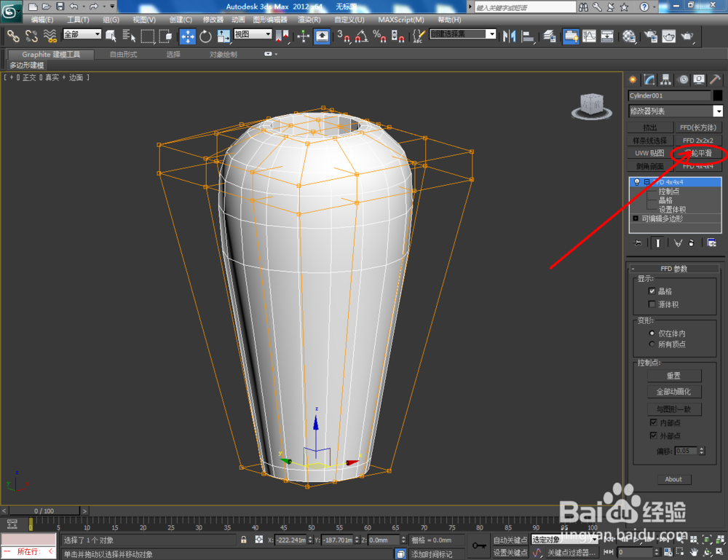Click the Select and Link chain icon
Image resolution: width=728 pixels, height=560 pixels.
[13, 36]
